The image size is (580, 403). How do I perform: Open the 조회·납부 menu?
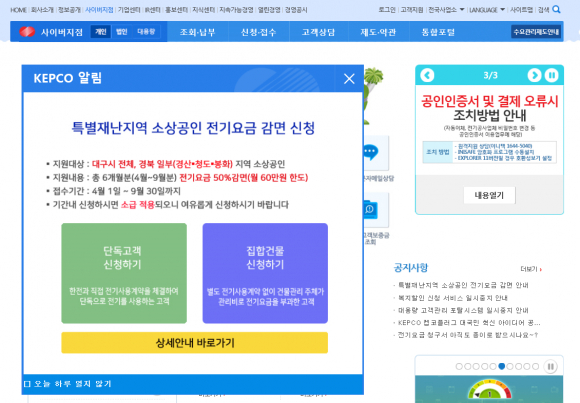click(197, 32)
